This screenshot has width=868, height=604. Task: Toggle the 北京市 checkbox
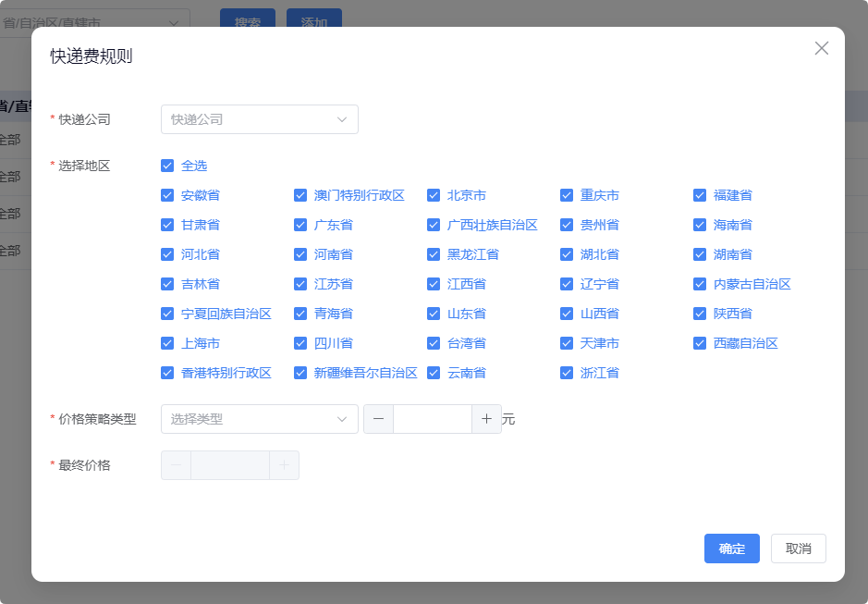434,195
